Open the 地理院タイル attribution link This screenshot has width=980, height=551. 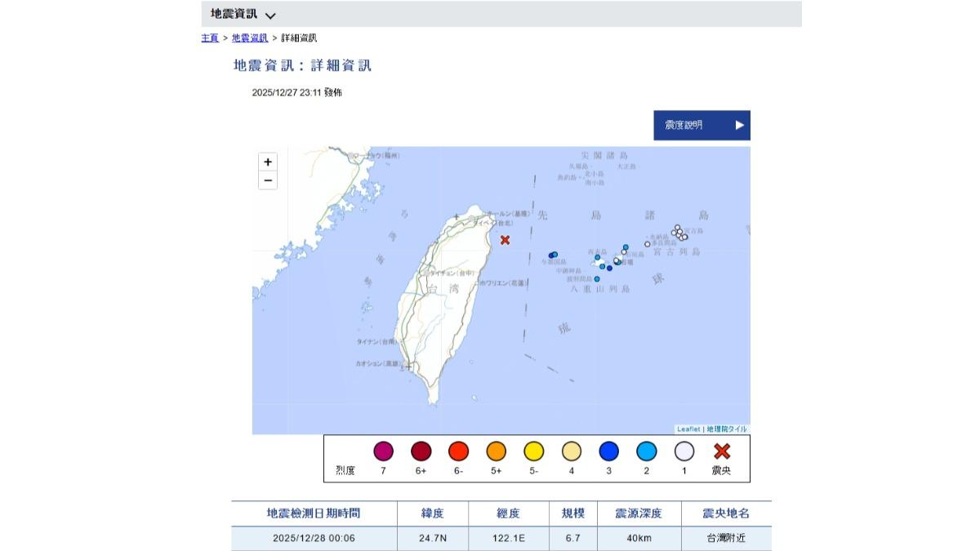point(726,429)
